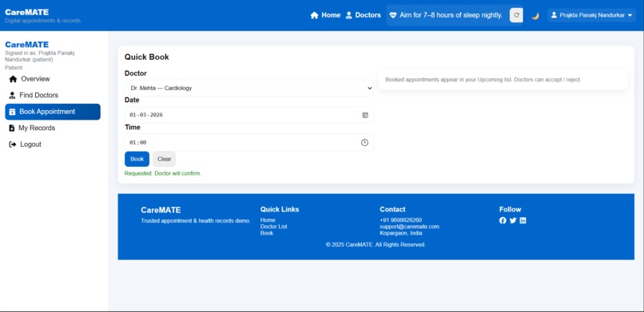The height and width of the screenshot is (312, 644).
Task: Click the Date input field showing 01-03-2026
Action: click(x=249, y=115)
